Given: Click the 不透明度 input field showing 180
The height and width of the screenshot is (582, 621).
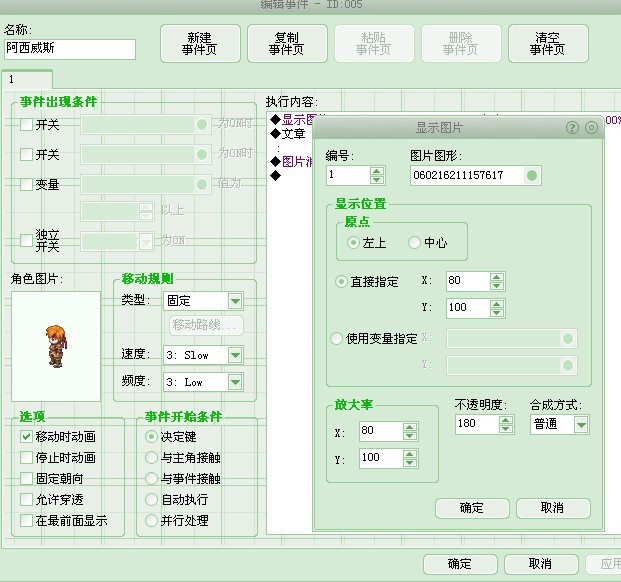Looking at the screenshot, I should [x=477, y=424].
